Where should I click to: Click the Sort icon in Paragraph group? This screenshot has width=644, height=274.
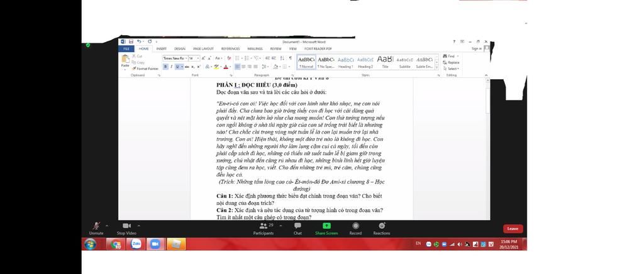pyautogui.click(x=282, y=58)
